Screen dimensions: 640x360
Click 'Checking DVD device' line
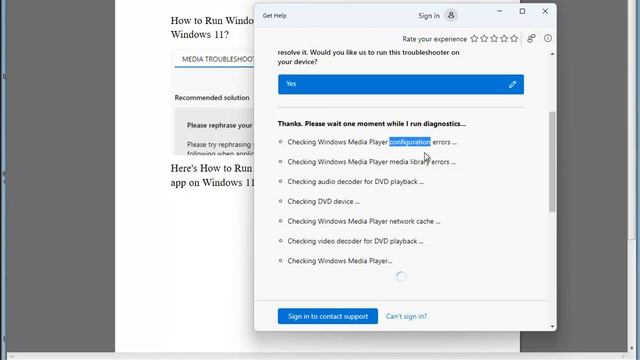[324, 202]
